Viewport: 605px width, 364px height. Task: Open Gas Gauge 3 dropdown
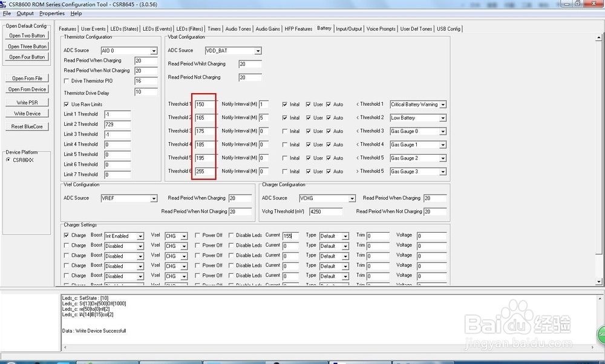pyautogui.click(x=443, y=172)
